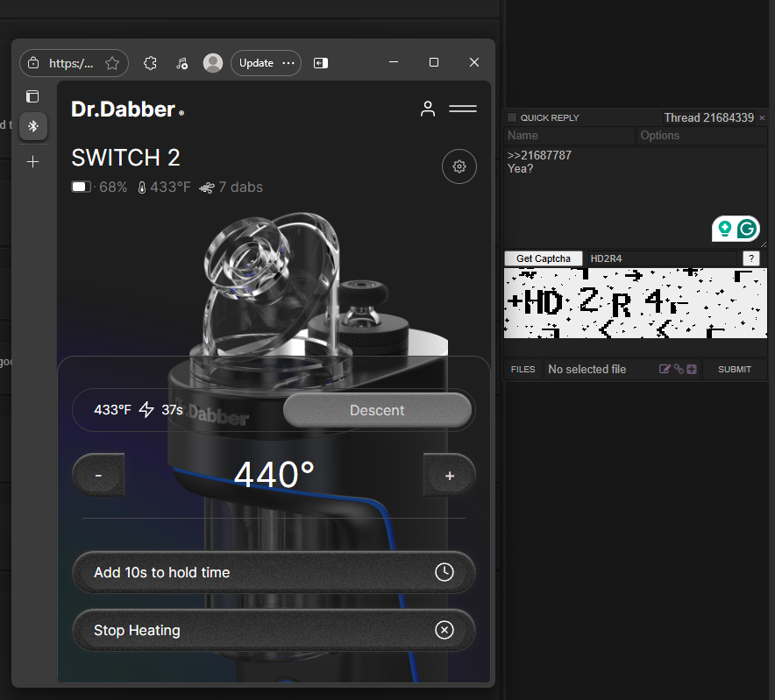This screenshot has height=700, width=775.
Task: Click the https address bar text
Action: 71,63
